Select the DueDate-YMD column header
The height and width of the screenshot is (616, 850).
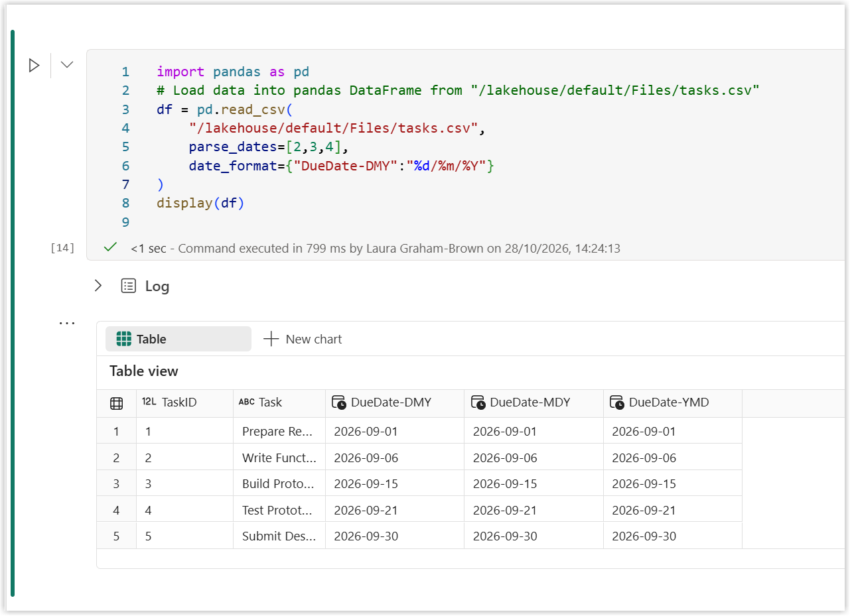(673, 402)
